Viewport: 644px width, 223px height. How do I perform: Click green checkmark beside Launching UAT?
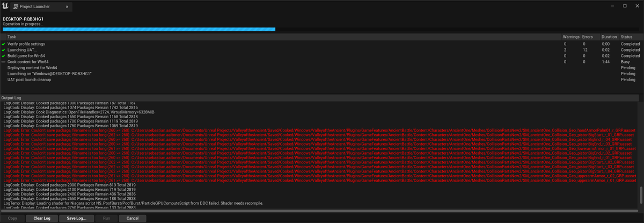pyautogui.click(x=4, y=50)
